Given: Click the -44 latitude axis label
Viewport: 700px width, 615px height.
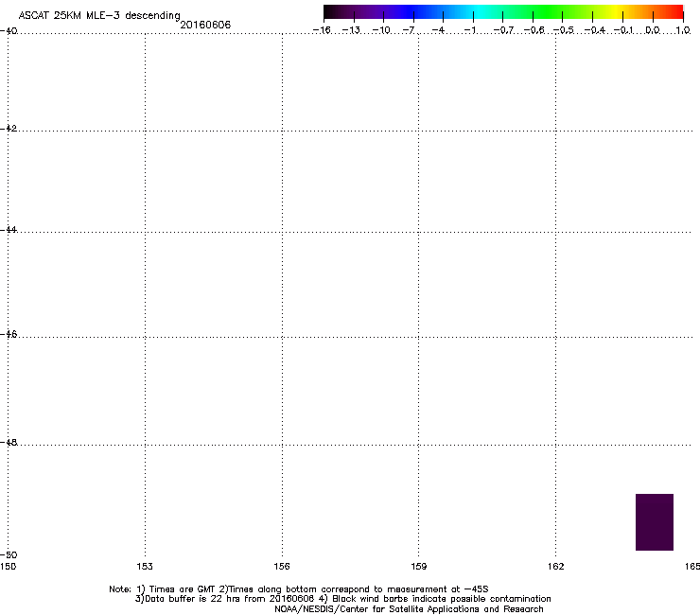Looking at the screenshot, I should 9,230.
